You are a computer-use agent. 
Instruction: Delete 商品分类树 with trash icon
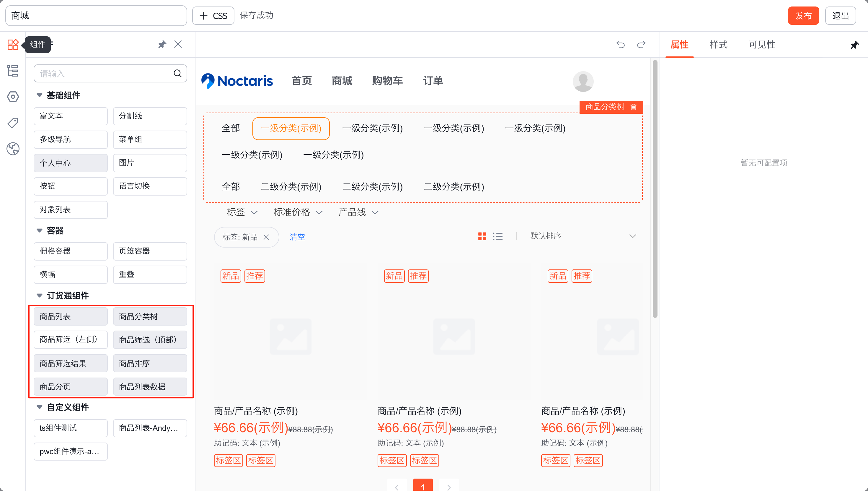coord(634,107)
